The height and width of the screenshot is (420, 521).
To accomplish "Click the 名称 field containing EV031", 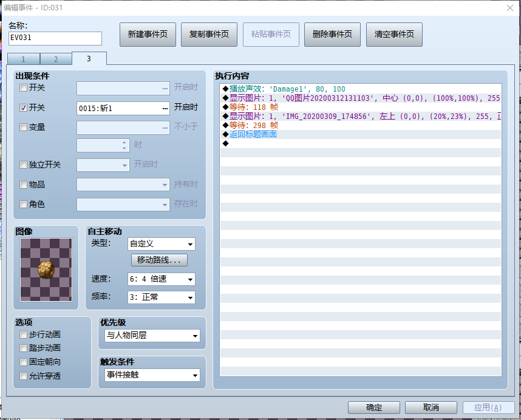I will [55, 38].
